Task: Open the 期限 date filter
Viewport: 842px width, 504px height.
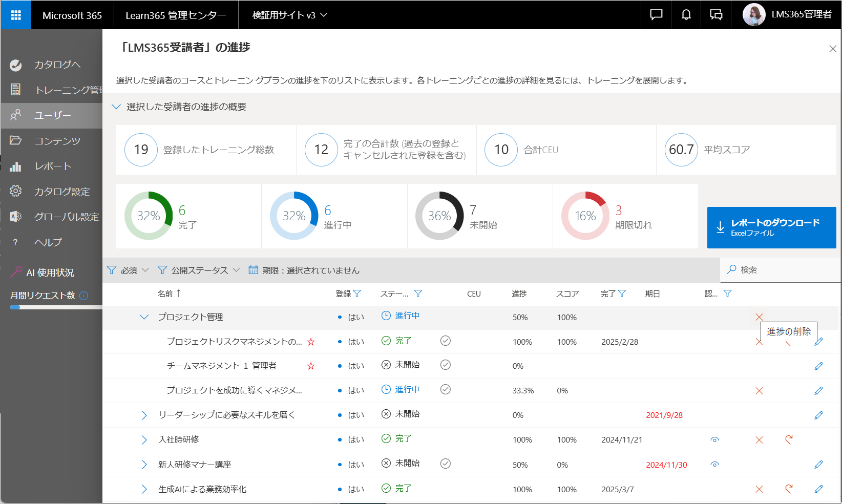Action: point(304,270)
